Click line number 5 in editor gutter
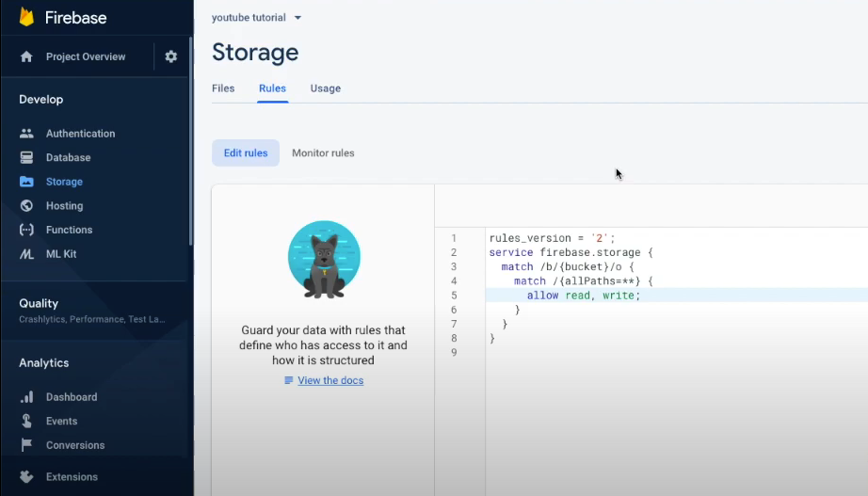Screen dimensions: 868x496 click(454, 296)
